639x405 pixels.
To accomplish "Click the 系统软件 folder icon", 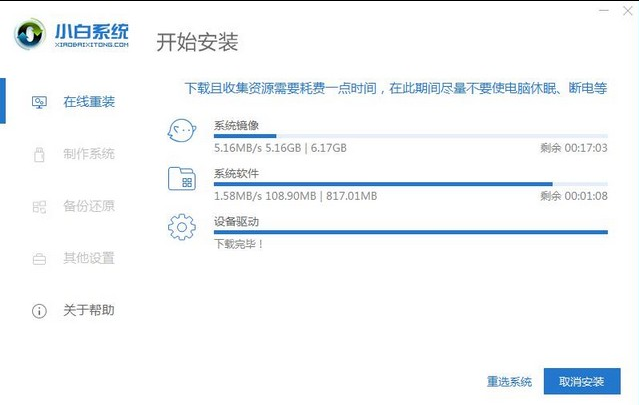I will 182,179.
